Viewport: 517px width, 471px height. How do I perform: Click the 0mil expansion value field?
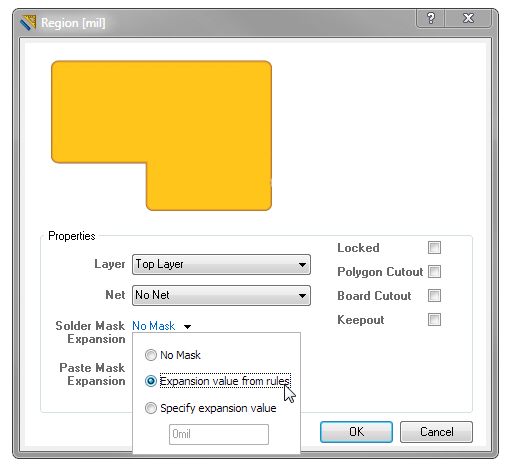[219, 434]
